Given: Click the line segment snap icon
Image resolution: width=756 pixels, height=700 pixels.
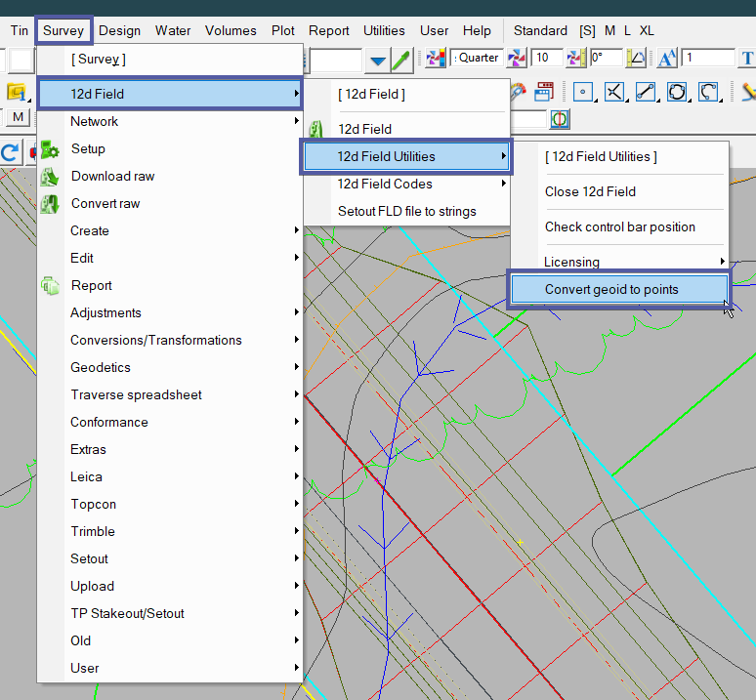Looking at the screenshot, I should [x=646, y=92].
